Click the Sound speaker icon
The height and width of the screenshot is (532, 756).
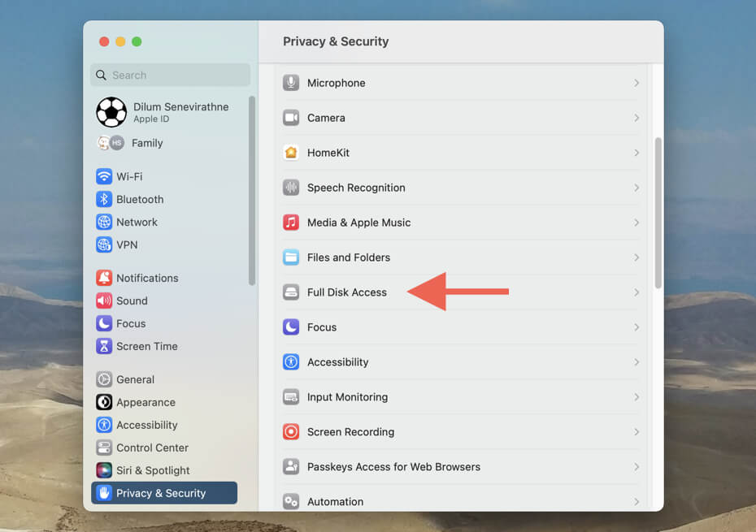tap(104, 301)
